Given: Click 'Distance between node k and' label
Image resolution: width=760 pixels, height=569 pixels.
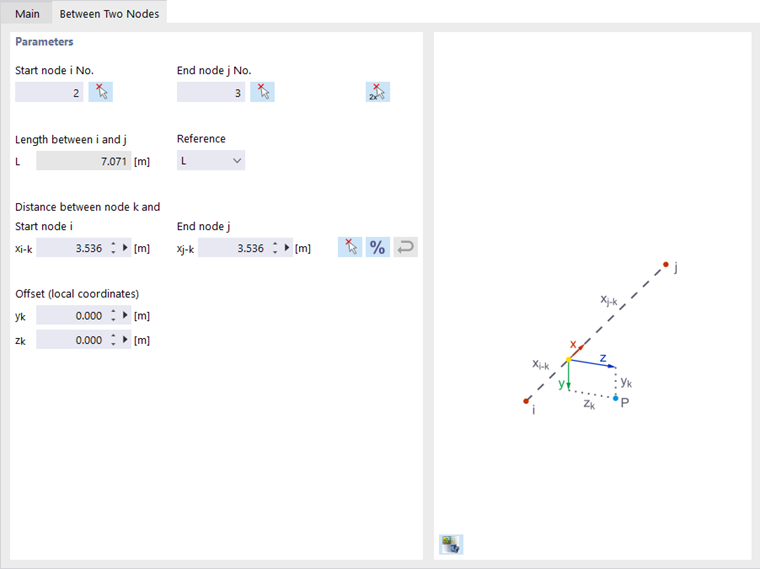Looking at the screenshot, I should 88,207.
